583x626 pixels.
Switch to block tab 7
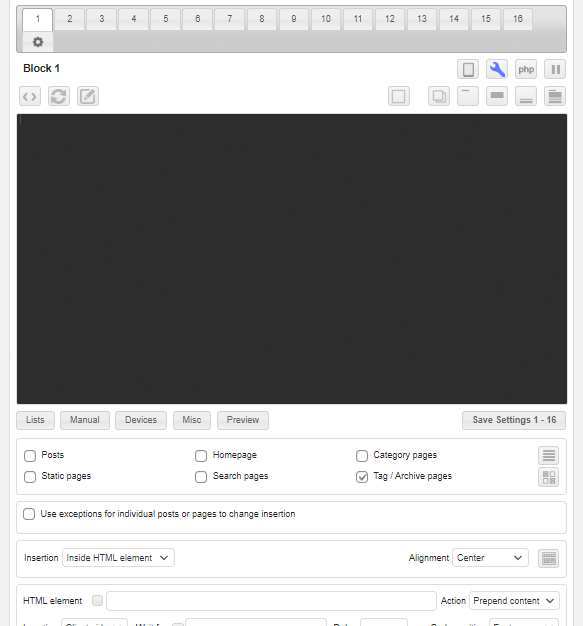click(x=230, y=19)
